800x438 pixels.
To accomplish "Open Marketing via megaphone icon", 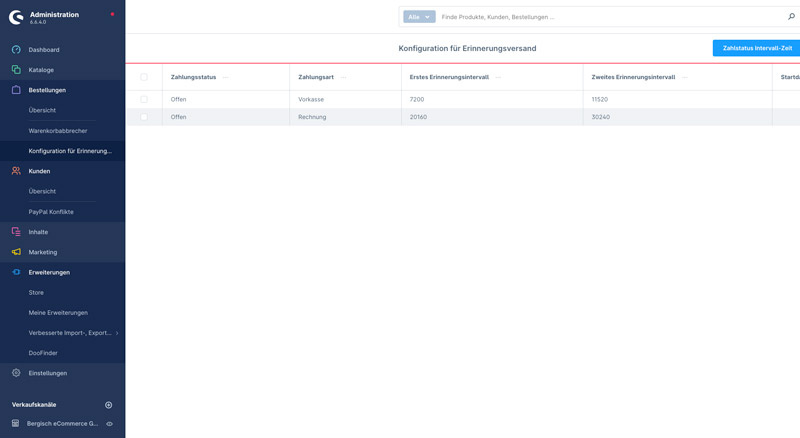I will [16, 252].
